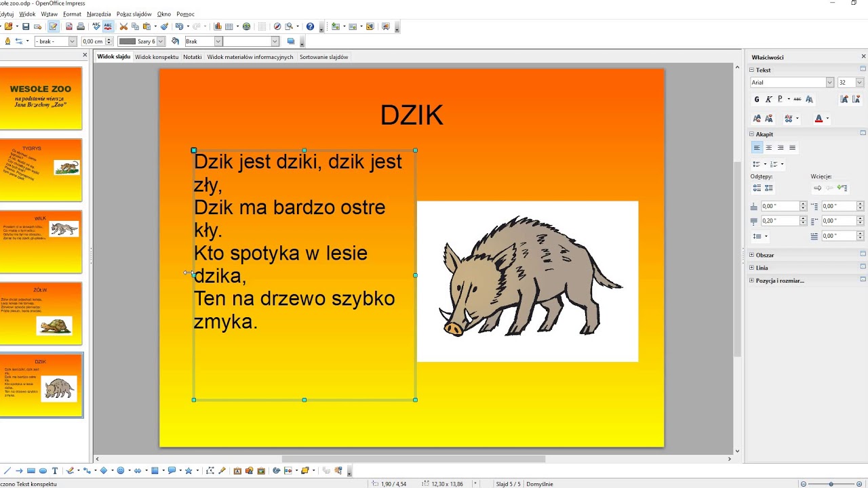Toggle Italic K in sidebar
Image resolution: width=868 pixels, height=488 pixels.
[768, 99]
